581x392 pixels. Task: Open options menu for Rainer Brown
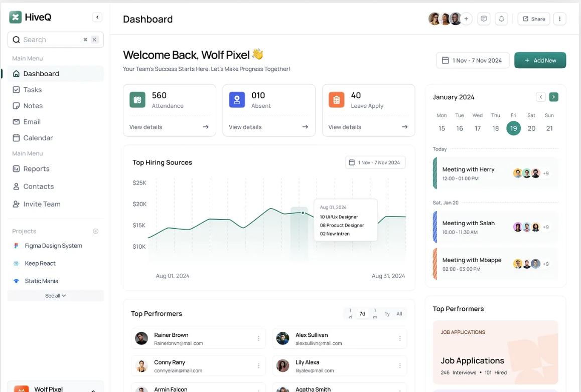coord(259,338)
